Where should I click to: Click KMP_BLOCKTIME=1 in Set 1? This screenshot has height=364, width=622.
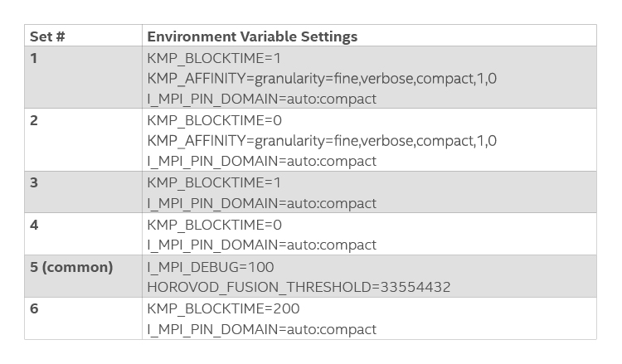point(214,58)
